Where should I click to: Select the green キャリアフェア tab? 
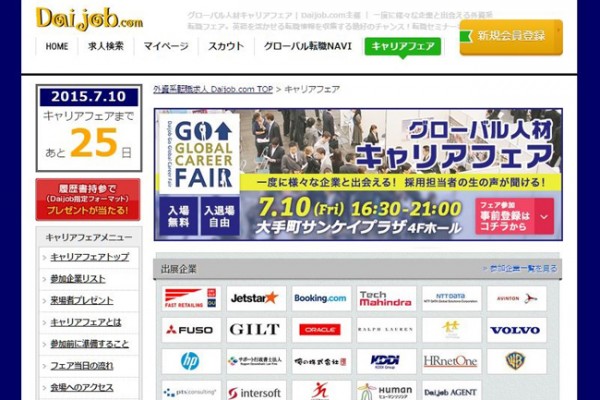pyautogui.click(x=403, y=46)
